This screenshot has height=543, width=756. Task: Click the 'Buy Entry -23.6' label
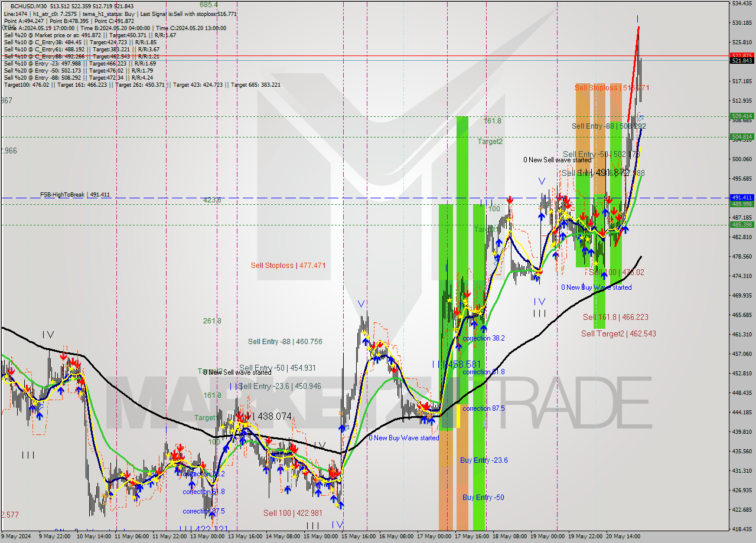tap(484, 460)
